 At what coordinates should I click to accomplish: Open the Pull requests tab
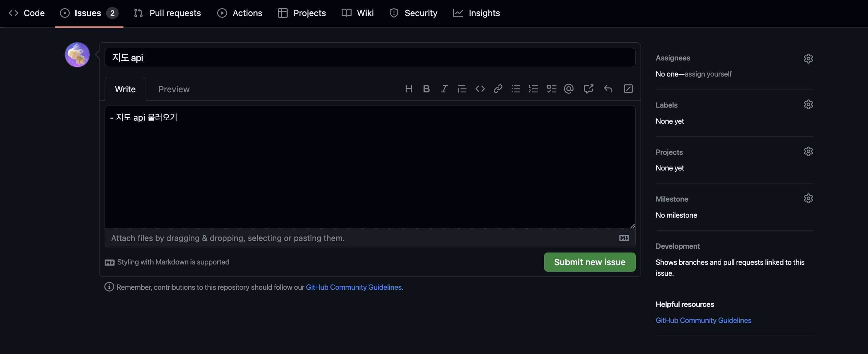(x=167, y=13)
